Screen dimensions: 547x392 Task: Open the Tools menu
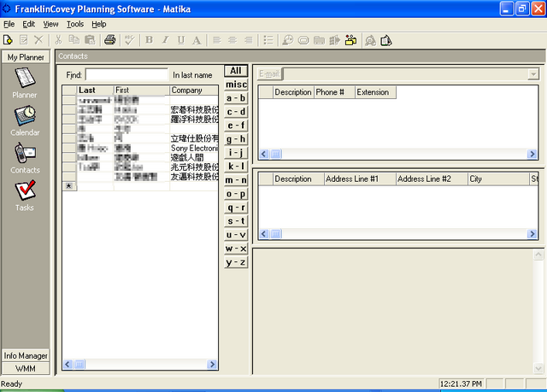(75, 24)
